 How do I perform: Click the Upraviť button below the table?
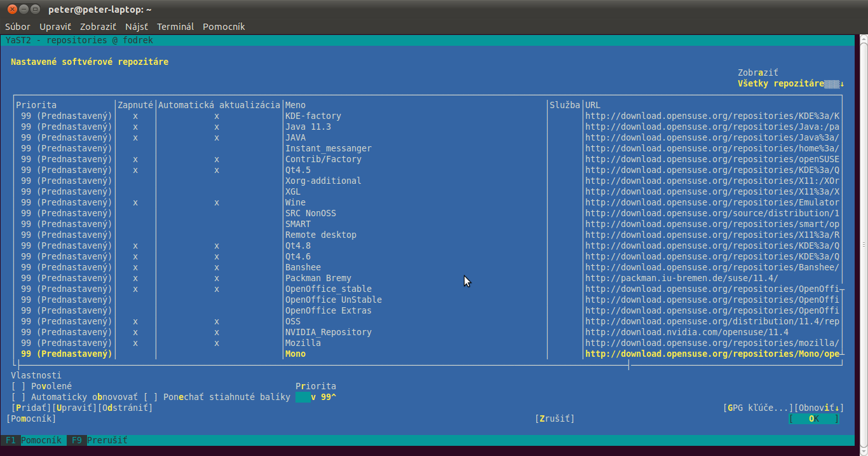pos(74,408)
